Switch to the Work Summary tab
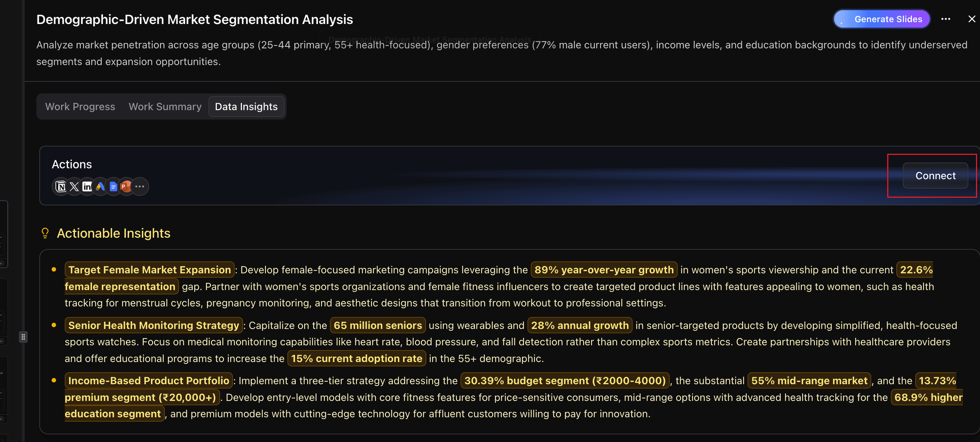The image size is (980, 442). pyautogui.click(x=165, y=107)
